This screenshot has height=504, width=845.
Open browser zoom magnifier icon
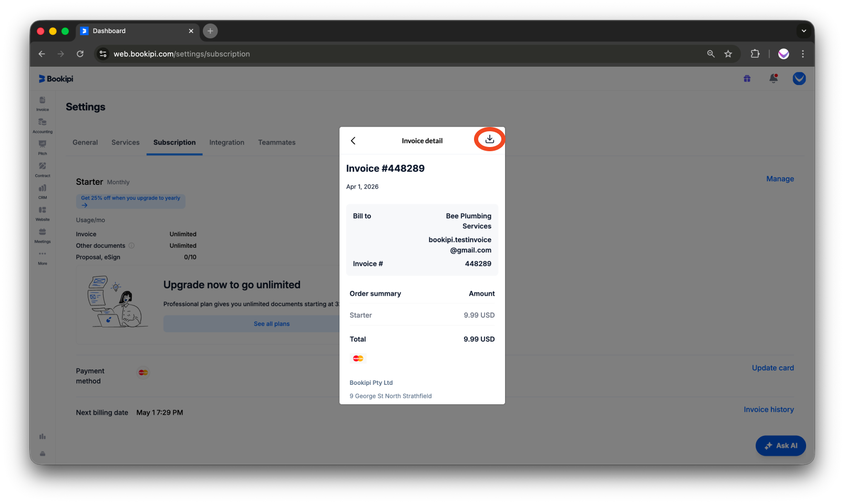pos(710,54)
